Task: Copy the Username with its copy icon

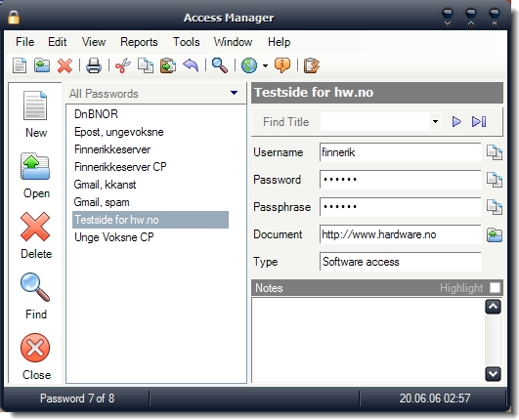Action: pyautogui.click(x=495, y=152)
